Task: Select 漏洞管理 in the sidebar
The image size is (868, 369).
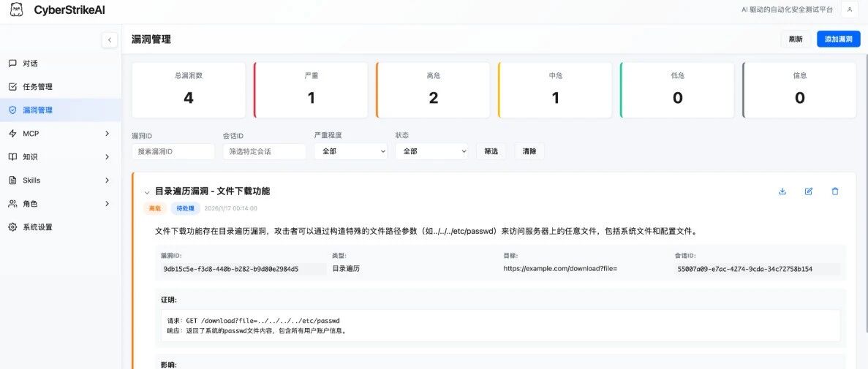Action: (x=61, y=110)
